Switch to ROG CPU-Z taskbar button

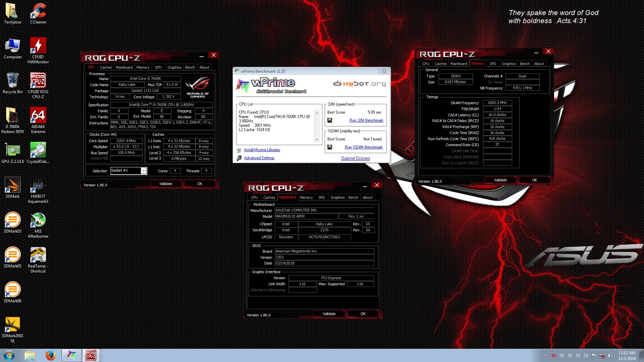tap(91, 355)
